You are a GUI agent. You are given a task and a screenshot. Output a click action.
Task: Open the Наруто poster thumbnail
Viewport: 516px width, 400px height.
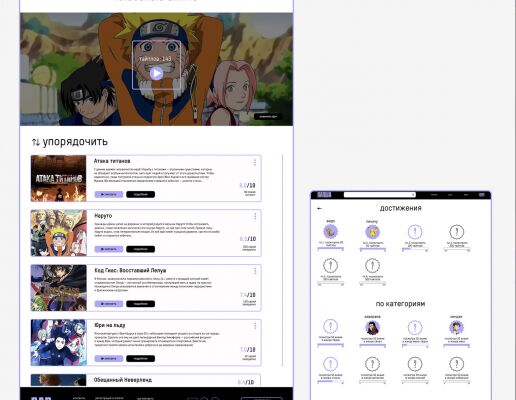click(58, 233)
